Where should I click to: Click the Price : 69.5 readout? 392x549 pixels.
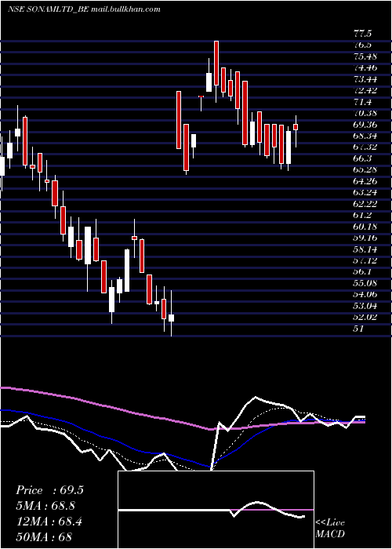tap(49, 490)
